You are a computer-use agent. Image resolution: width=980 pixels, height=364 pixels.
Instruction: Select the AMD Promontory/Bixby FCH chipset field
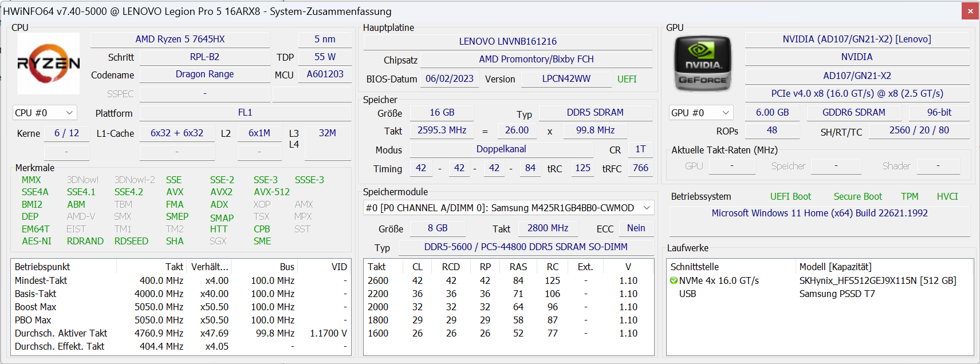coord(536,59)
